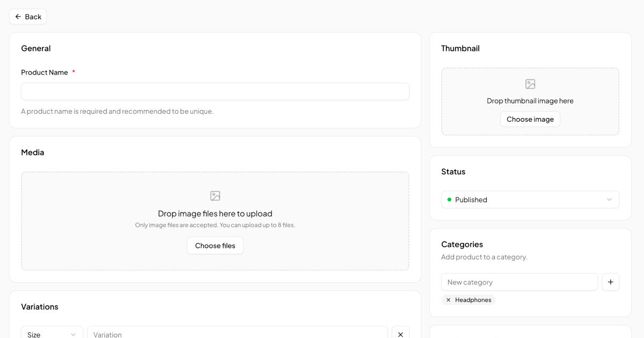Click the thumbnail image icon in Thumbnail panel
The image size is (644, 338).
click(530, 84)
